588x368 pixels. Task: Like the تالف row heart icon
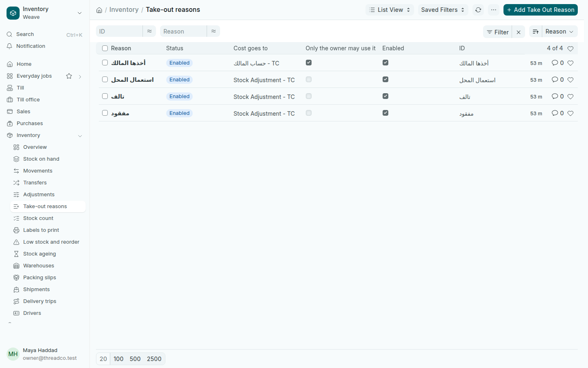570,96
